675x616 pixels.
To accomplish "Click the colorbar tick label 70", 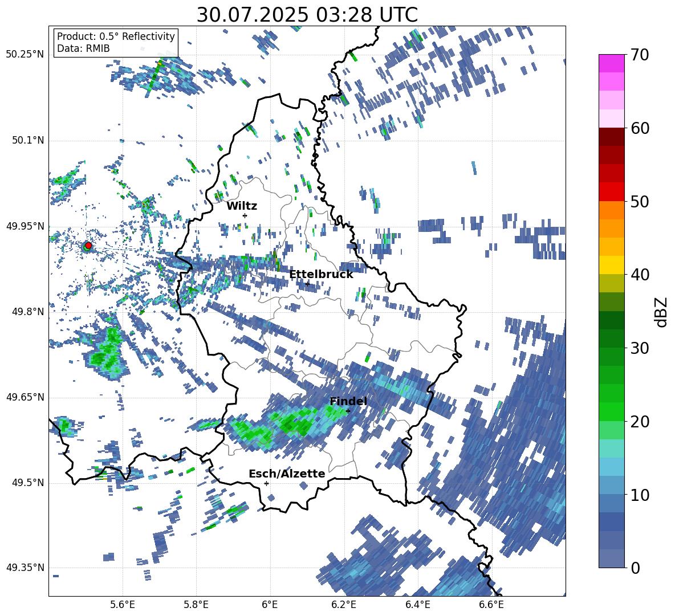I will tap(639, 55).
